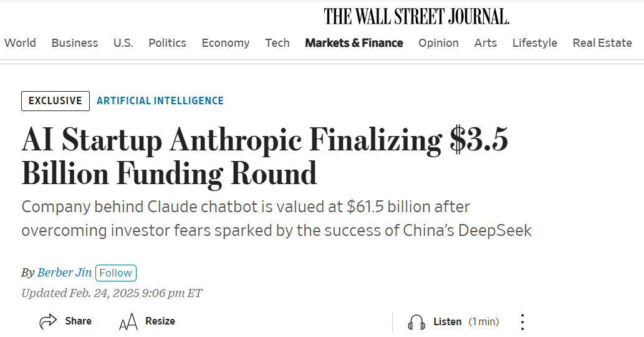This screenshot has width=644, height=337.
Task: Click the Share arrow icon
Action: coord(48,321)
